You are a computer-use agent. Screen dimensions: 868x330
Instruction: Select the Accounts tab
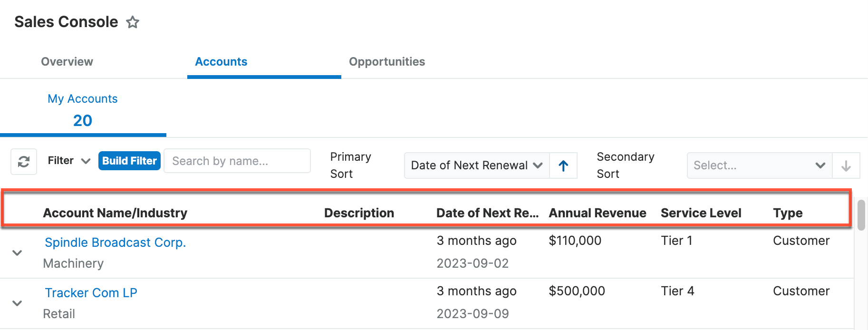221,62
